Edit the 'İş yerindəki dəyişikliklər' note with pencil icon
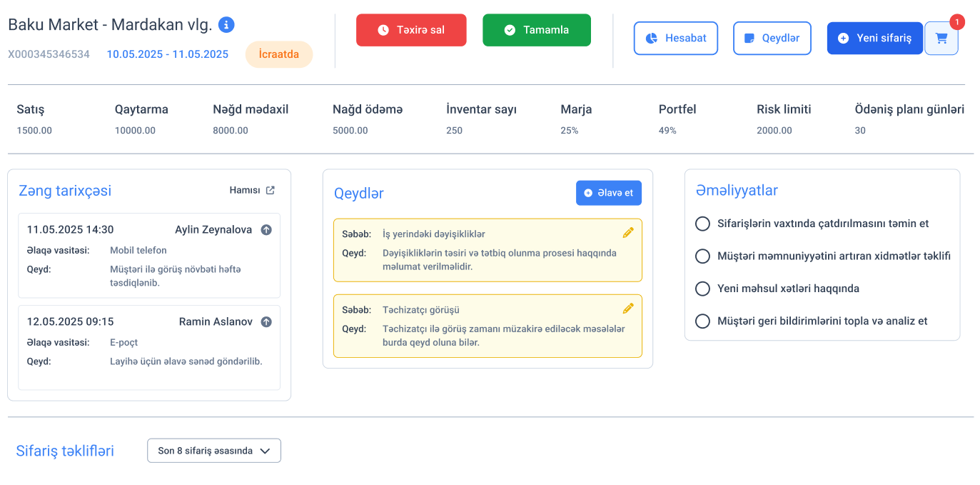The width and height of the screenshot is (980, 485). pyautogui.click(x=628, y=232)
